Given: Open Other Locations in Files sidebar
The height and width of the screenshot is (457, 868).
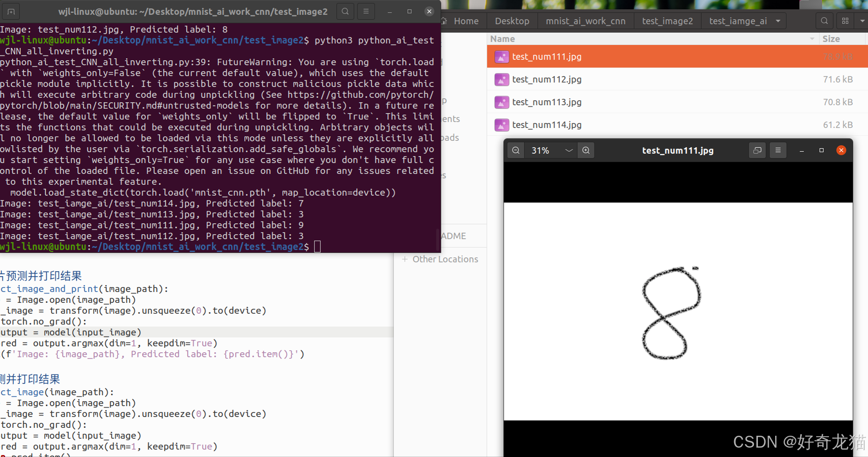Looking at the screenshot, I should coord(440,259).
